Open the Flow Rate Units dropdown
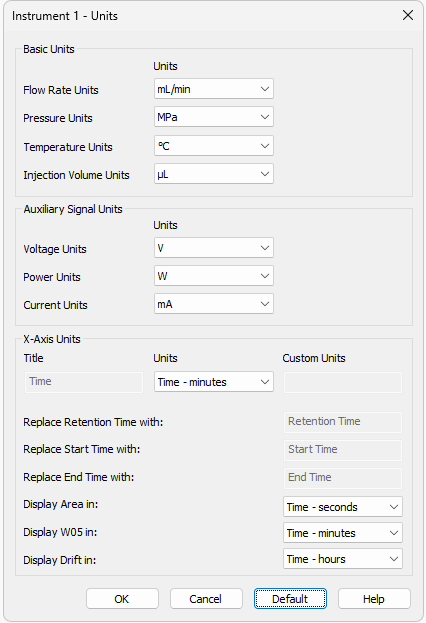This screenshot has width=426, height=623. pos(214,89)
